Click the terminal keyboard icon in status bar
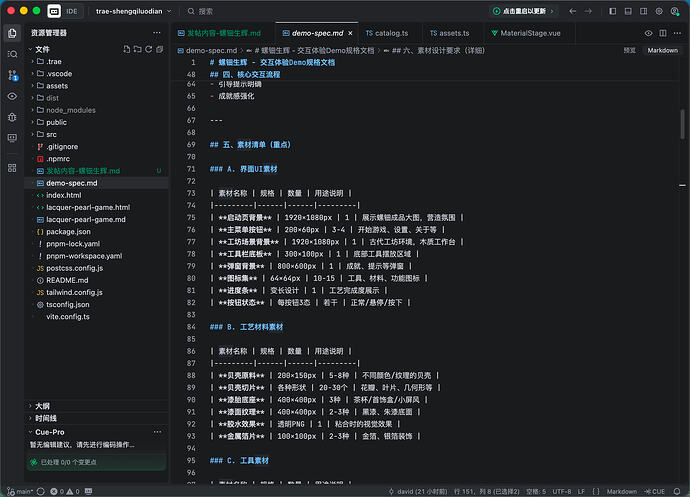This screenshot has height=497, width=690. click(88, 491)
